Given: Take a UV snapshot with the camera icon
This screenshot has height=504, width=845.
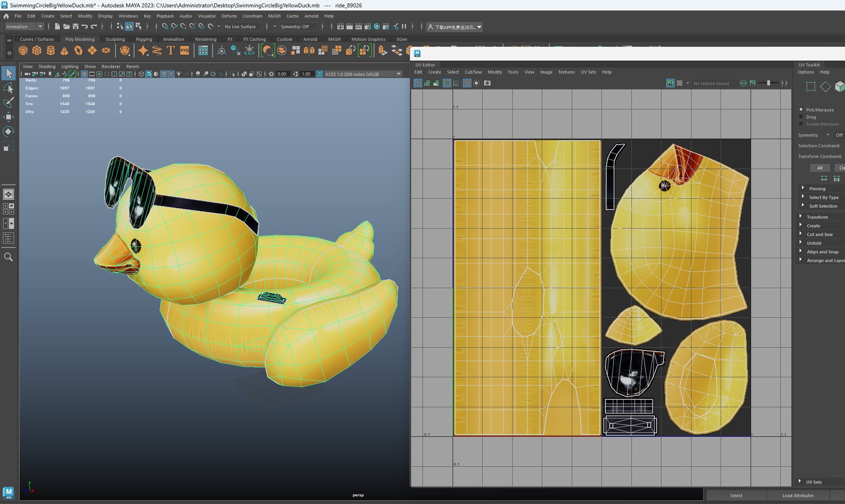Looking at the screenshot, I should click(x=487, y=83).
